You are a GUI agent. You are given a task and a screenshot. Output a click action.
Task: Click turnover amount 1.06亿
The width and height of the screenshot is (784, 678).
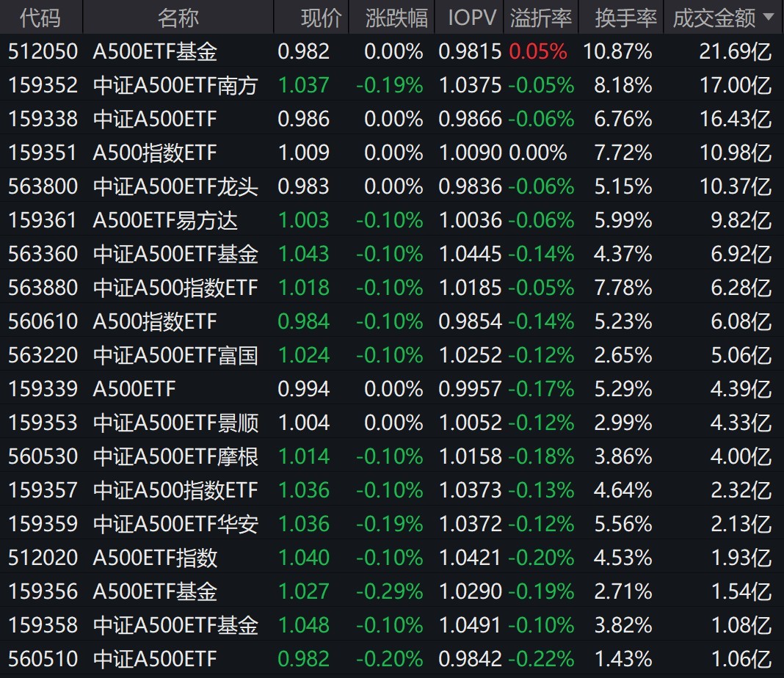(741, 659)
